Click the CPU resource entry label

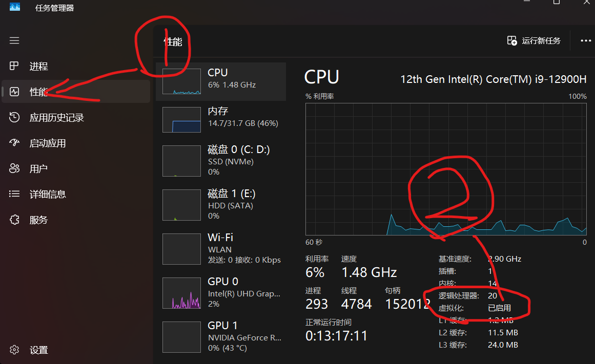(x=218, y=72)
